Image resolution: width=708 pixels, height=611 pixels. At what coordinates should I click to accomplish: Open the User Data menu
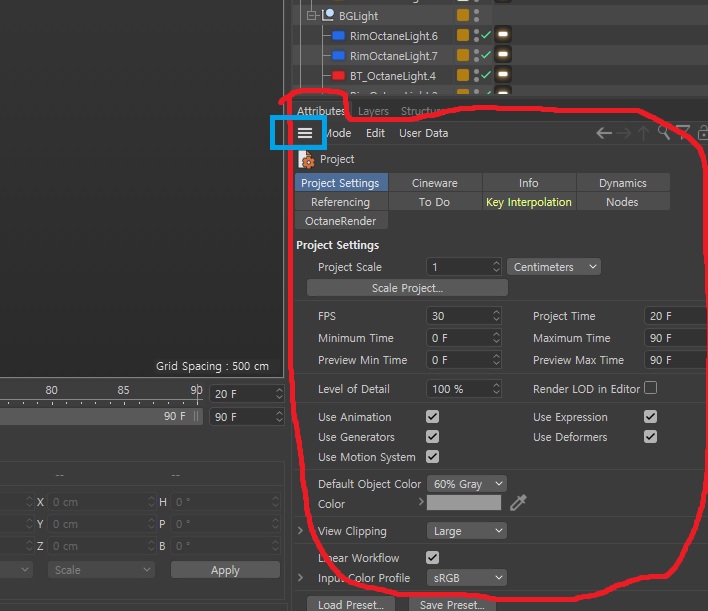(423, 133)
